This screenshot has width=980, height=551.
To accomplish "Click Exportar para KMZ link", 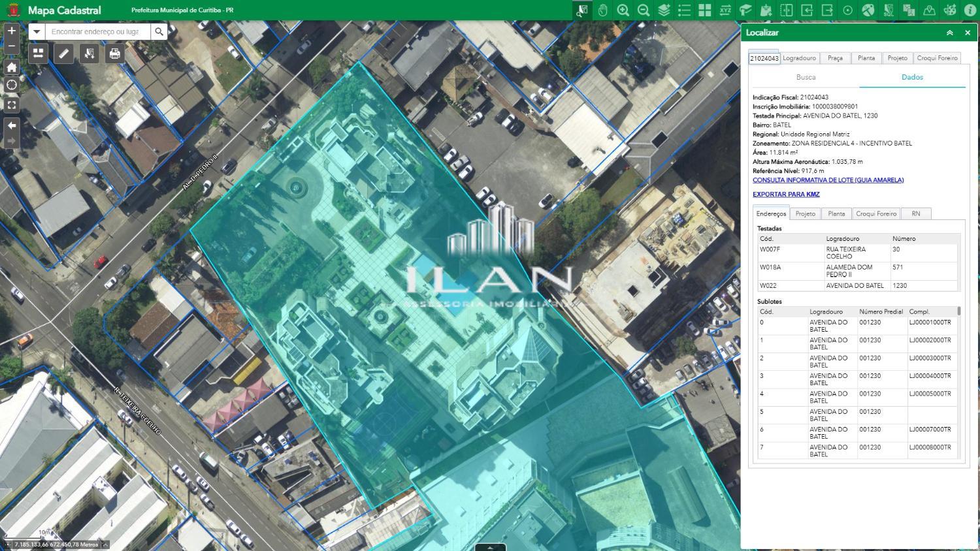I will point(786,195).
